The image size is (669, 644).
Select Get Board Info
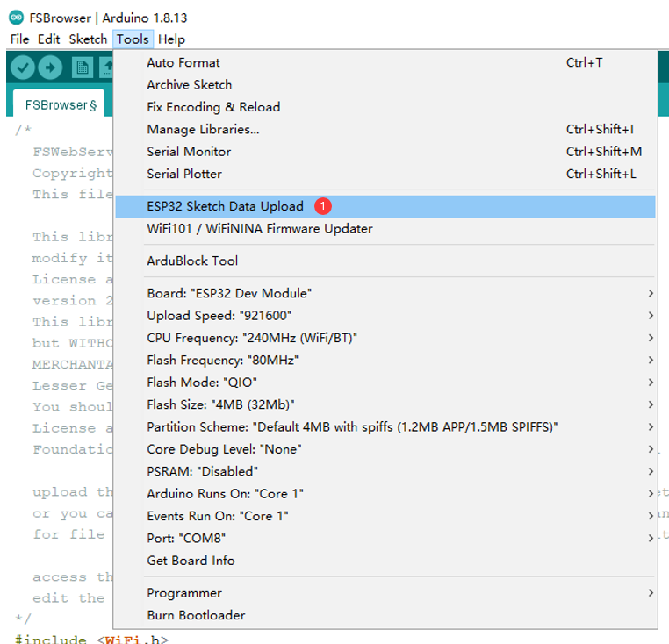point(385,561)
